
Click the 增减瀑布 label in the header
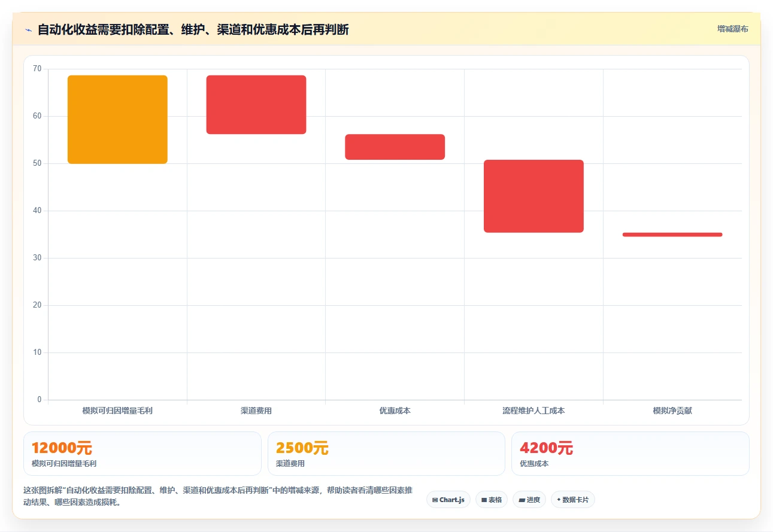point(733,29)
